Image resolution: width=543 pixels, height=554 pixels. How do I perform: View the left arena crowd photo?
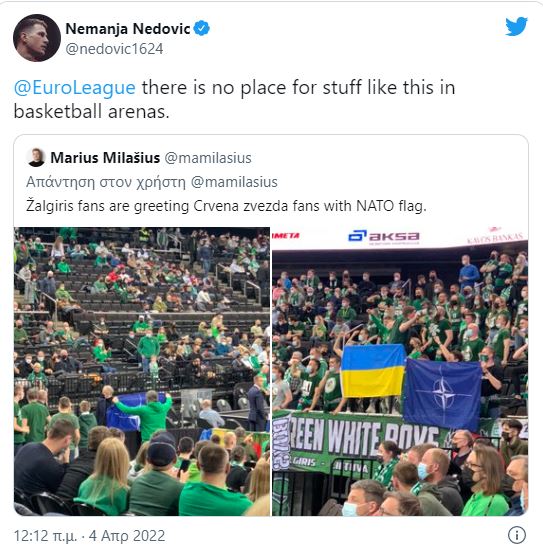click(142, 371)
